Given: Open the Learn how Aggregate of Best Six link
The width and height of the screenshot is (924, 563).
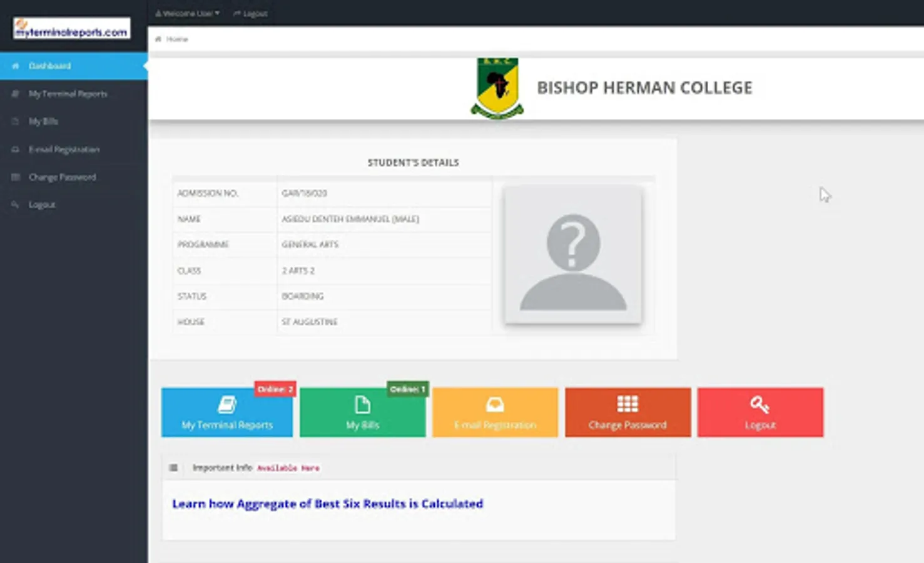Looking at the screenshot, I should [x=328, y=504].
